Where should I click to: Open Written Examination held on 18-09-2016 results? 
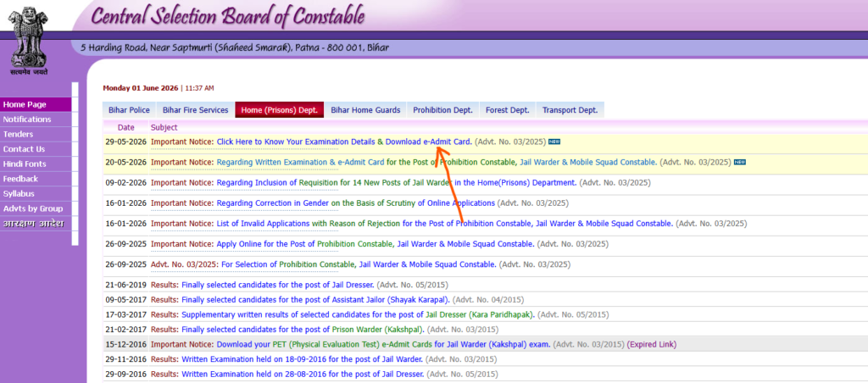[303, 359]
